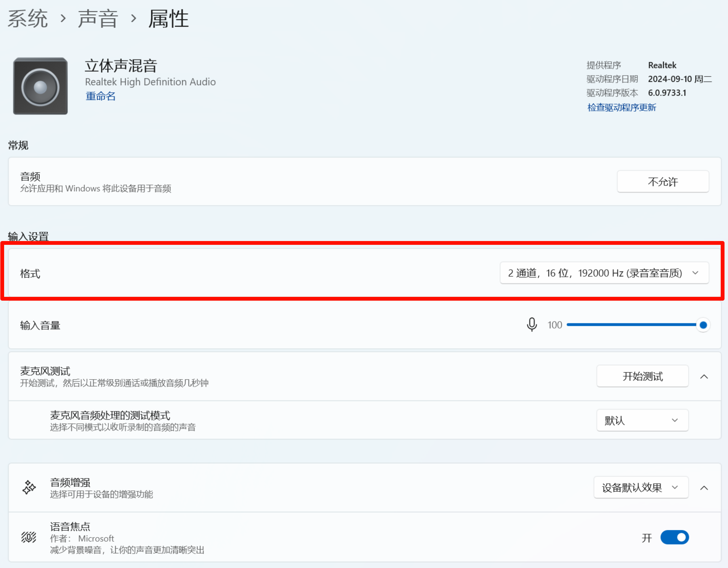Open the 格式 audio format dropdown
This screenshot has height=568, width=728.
coord(604,273)
